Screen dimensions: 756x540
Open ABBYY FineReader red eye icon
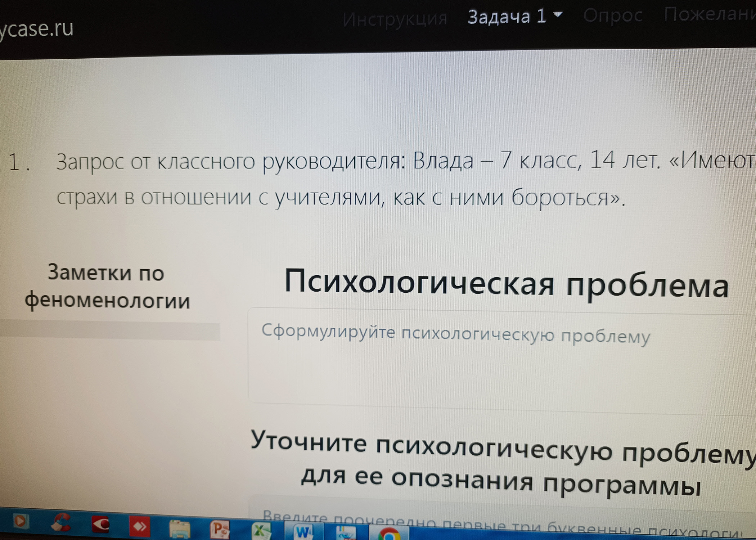point(100,524)
